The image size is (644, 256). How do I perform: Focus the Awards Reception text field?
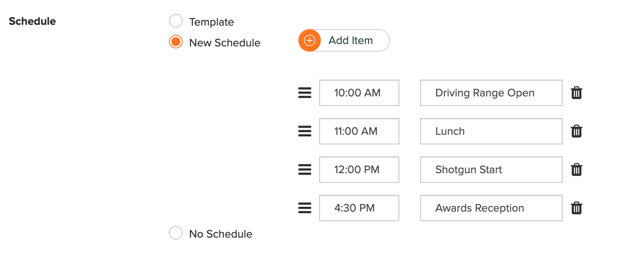[x=491, y=208]
